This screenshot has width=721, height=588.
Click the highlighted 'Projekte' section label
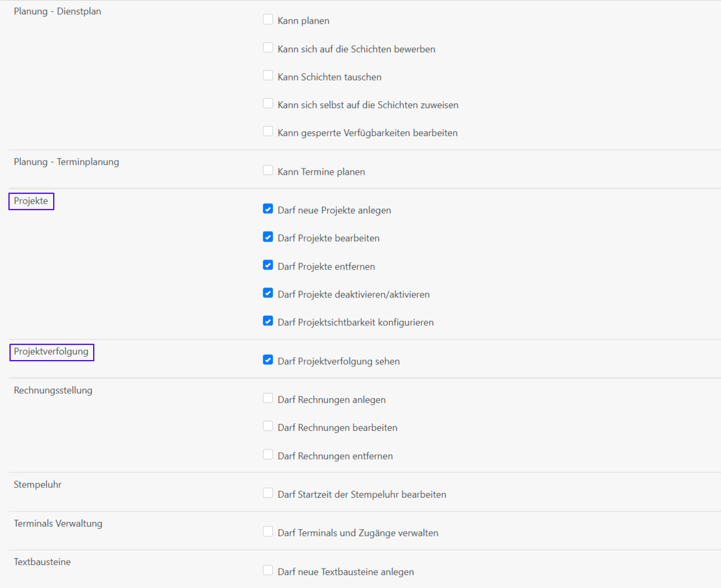[x=31, y=201]
